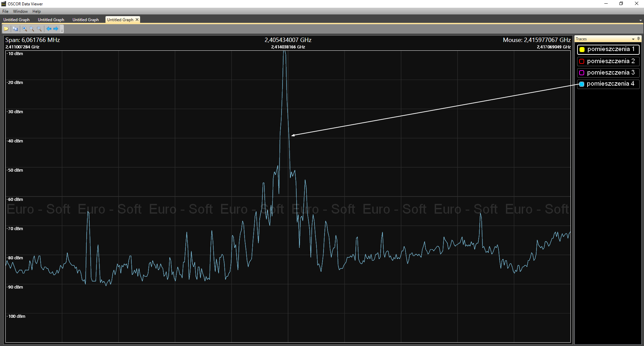Image resolution: width=644 pixels, height=346 pixels.
Task: Click the blue forward arrow icon
Action: click(56, 29)
